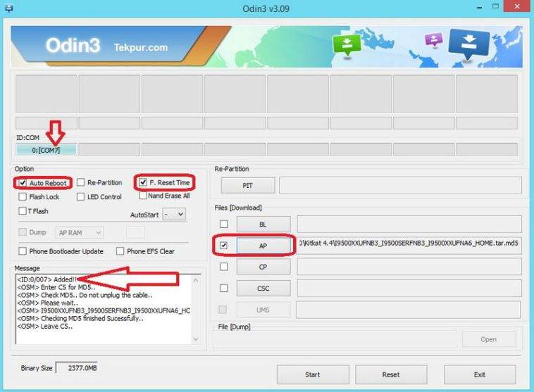Check the BL file checkbox
This screenshot has width=534, height=392.
pyautogui.click(x=224, y=225)
